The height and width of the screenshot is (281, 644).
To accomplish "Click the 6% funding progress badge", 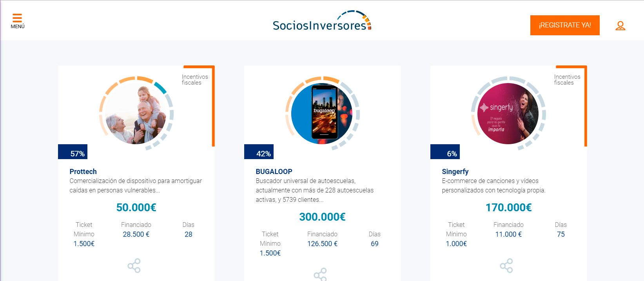I will (x=445, y=152).
